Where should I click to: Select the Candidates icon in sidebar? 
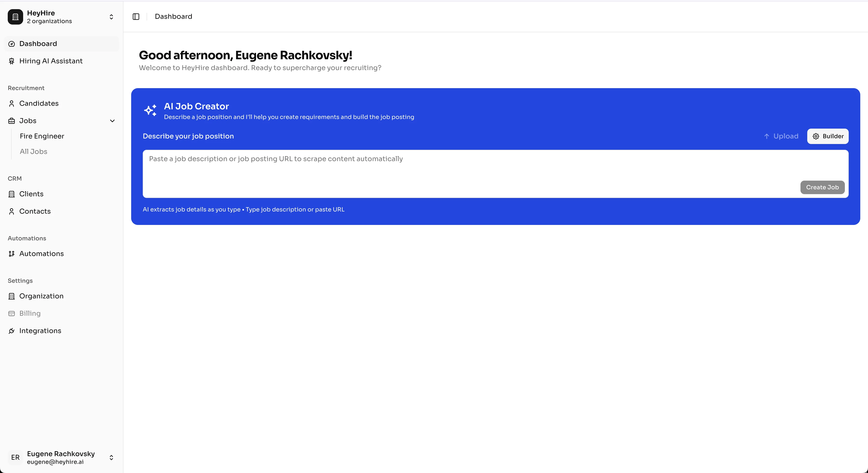12,103
